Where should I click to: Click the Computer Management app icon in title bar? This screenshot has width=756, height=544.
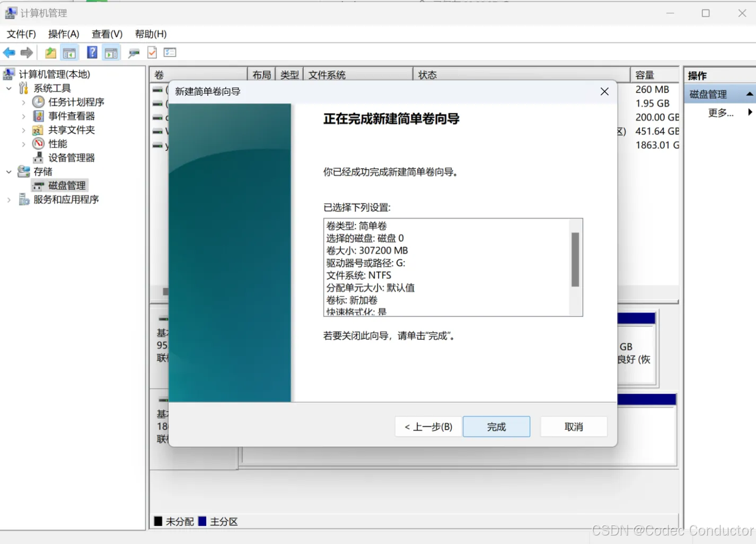[11, 13]
